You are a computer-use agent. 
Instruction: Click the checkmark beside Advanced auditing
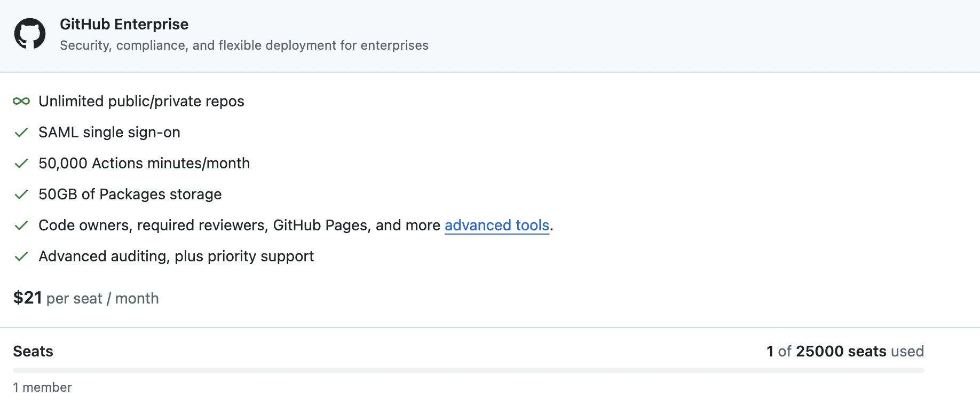[x=21, y=257]
